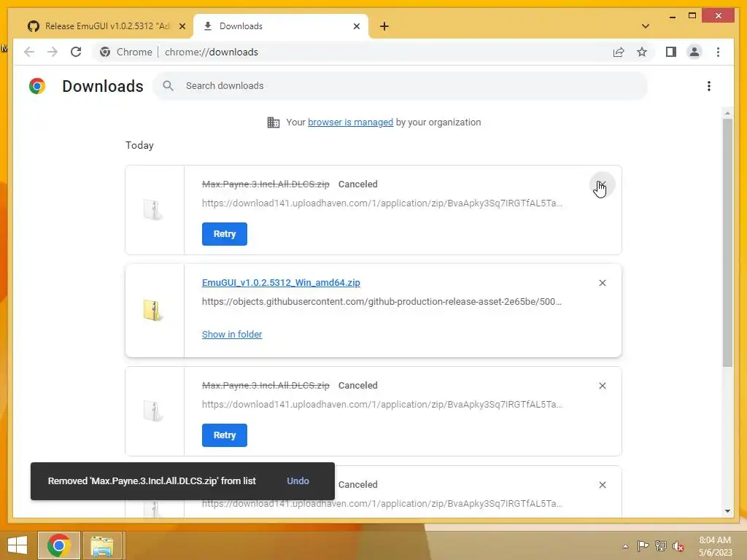Reload the Downloads page
Image resolution: width=747 pixels, height=560 pixels.
[76, 52]
